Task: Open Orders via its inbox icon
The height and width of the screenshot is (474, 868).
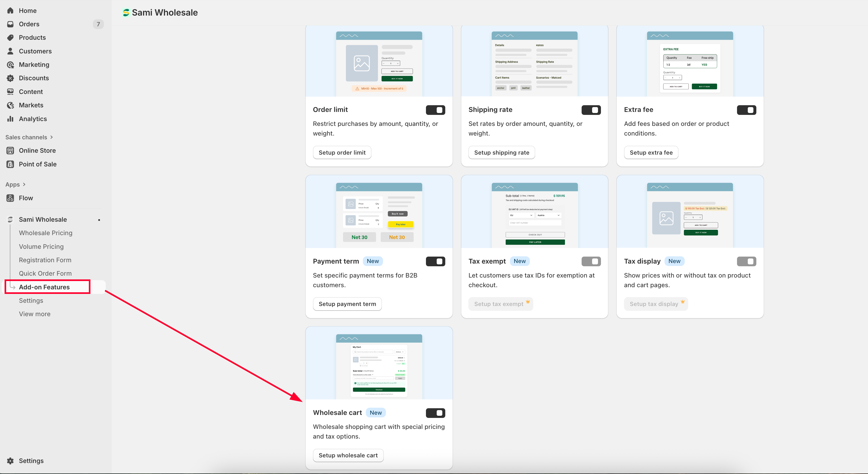Action: tap(10, 24)
